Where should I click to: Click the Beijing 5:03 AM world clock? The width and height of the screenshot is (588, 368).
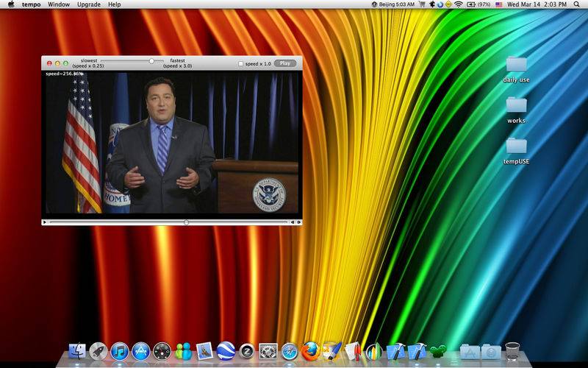tap(393, 4)
